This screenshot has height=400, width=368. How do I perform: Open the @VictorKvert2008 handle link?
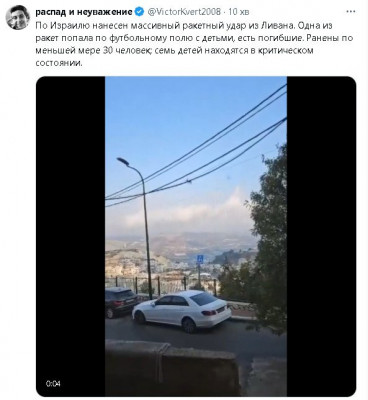click(x=184, y=12)
